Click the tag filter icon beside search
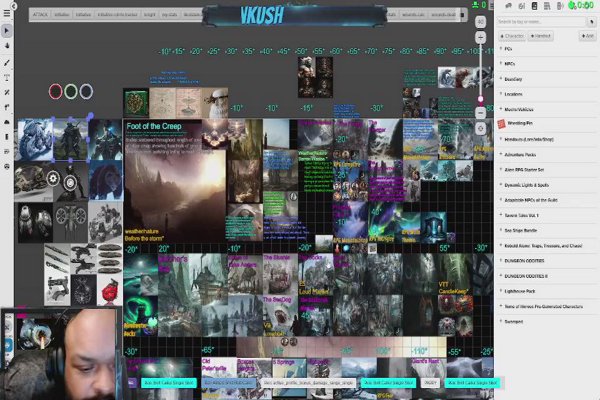 592,22
